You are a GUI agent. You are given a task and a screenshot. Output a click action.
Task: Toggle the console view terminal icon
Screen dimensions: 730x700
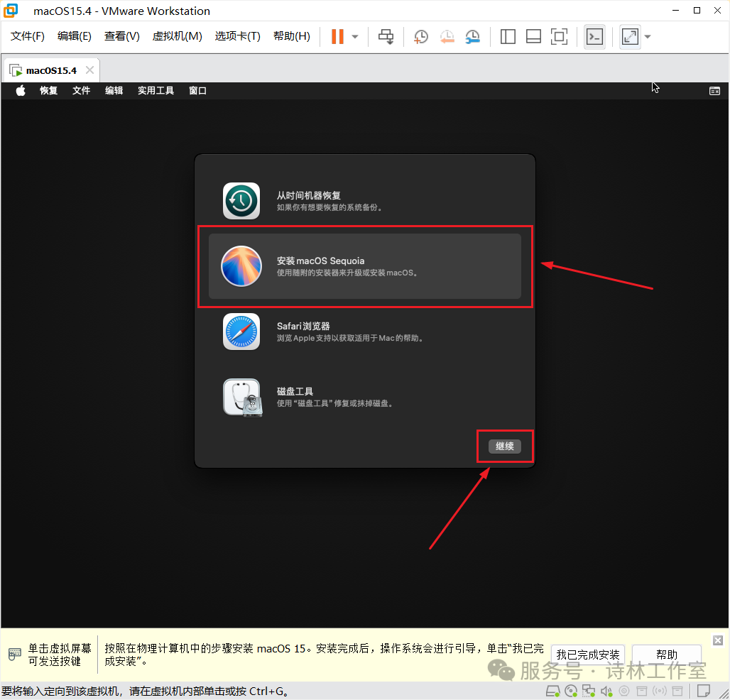pos(594,36)
